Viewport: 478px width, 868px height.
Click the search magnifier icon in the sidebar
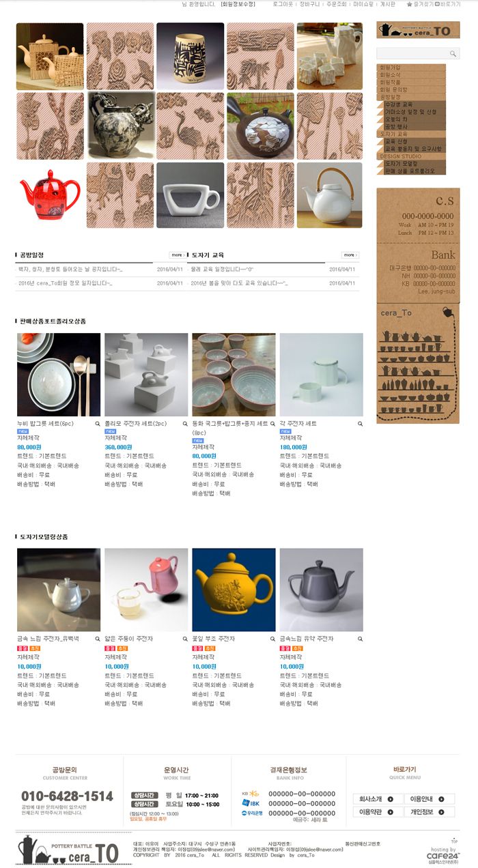pyautogui.click(x=453, y=53)
